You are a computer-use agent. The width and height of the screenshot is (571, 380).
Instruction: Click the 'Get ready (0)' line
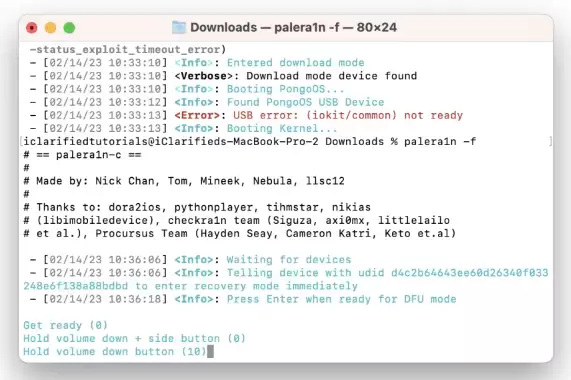click(x=66, y=325)
